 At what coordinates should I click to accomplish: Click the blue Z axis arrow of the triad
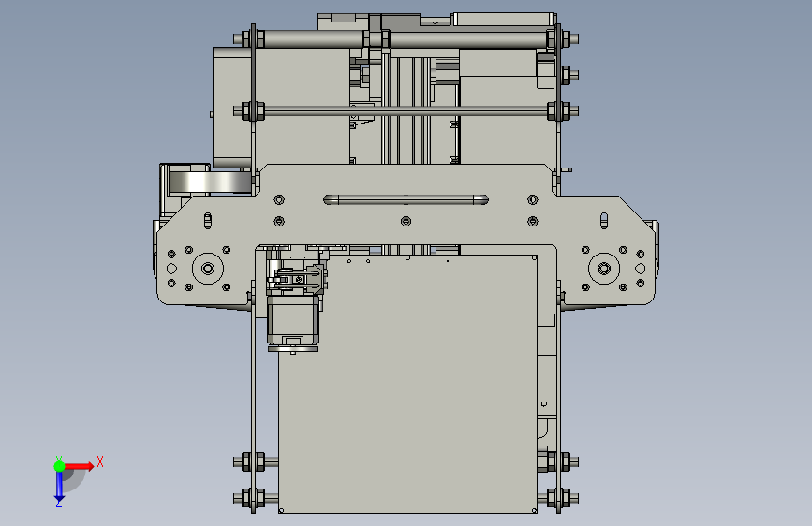pos(59,487)
